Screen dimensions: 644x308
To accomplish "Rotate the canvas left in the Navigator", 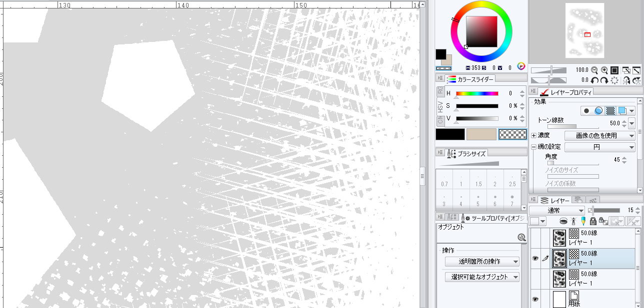I will pyautogui.click(x=594, y=80).
